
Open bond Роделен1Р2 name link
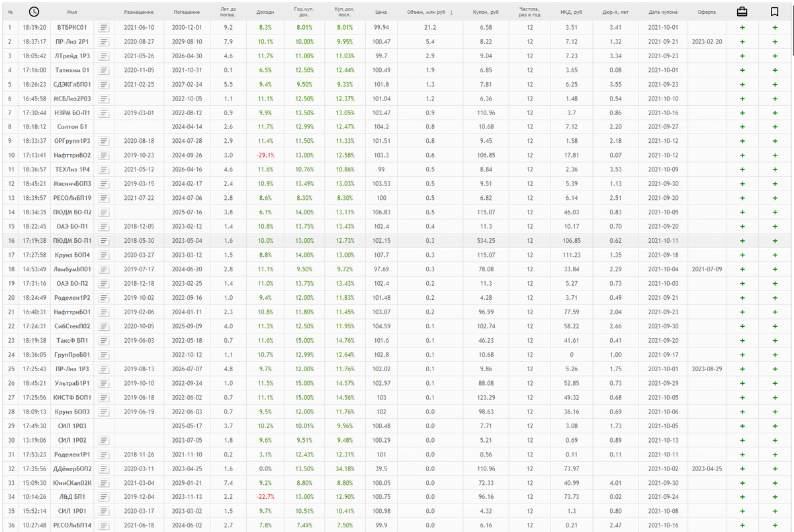tap(71, 297)
